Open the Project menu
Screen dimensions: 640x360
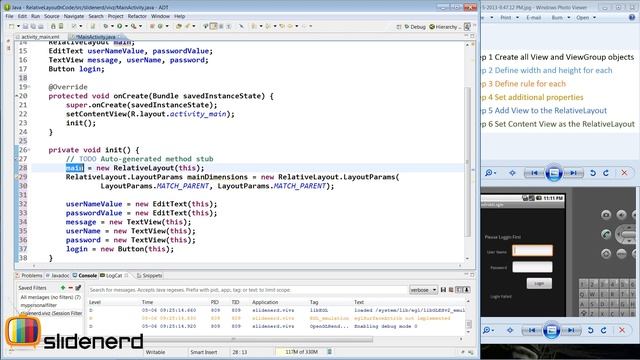(x=116, y=16)
